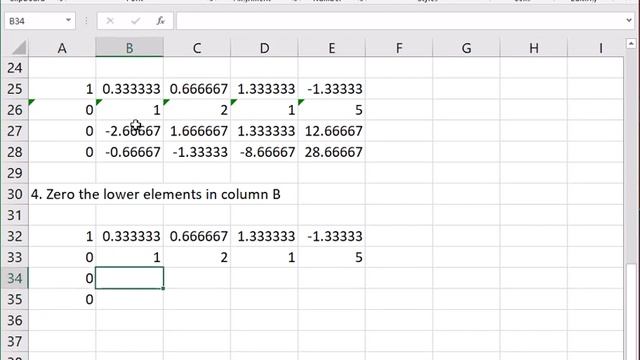Click cell C27 with 1.666667
This screenshot has width=640, height=360.
197,131
